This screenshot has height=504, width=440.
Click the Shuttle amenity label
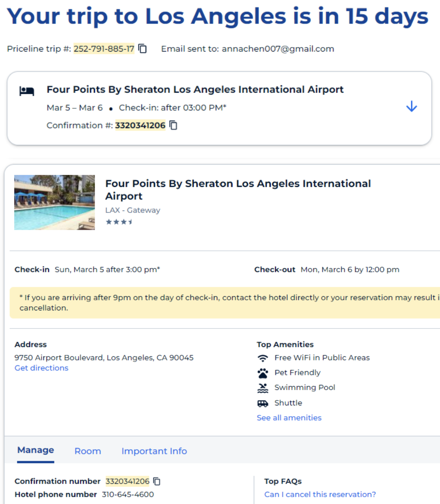point(288,403)
